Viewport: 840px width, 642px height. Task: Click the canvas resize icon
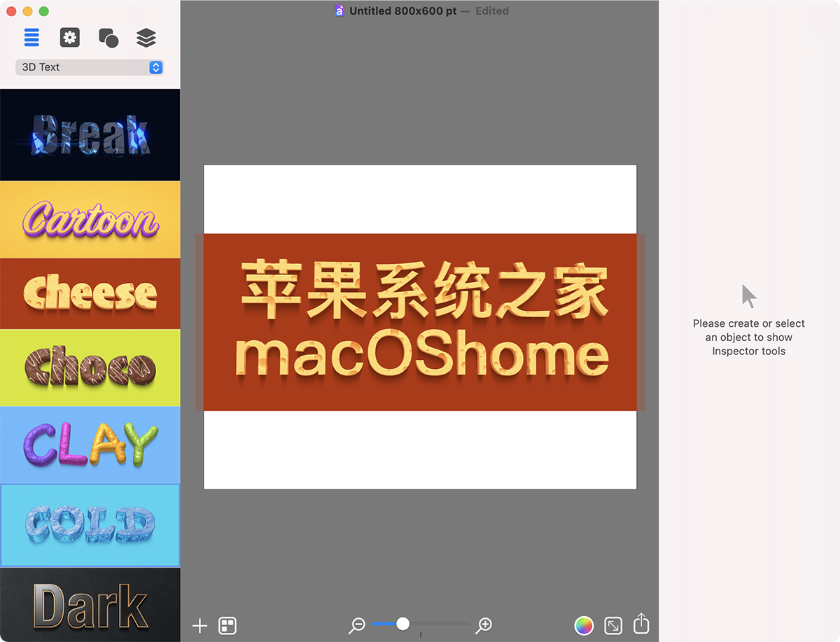point(613,625)
